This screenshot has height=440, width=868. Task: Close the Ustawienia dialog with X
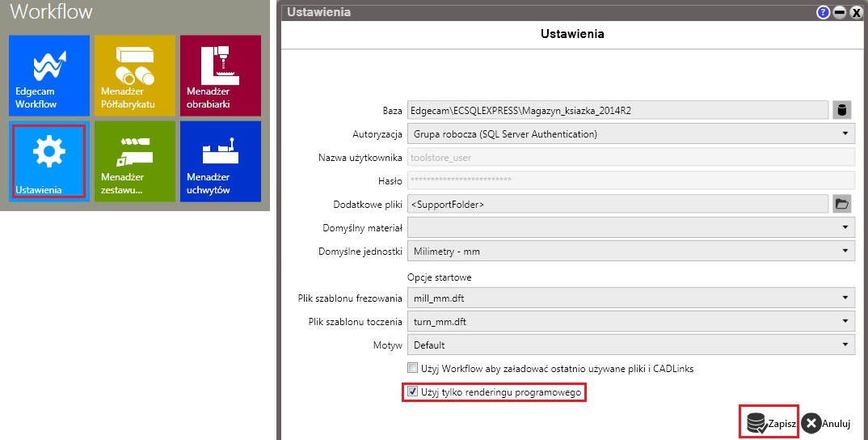click(856, 13)
